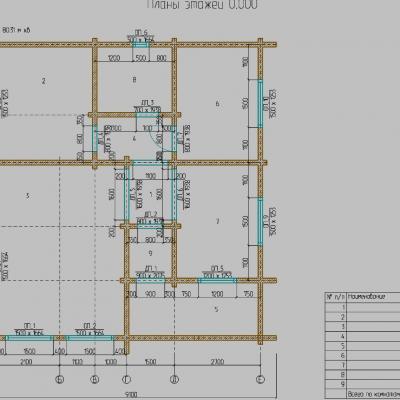Select room number 8 in the plan
This screenshot has height=400, width=400.
[x=134, y=80]
